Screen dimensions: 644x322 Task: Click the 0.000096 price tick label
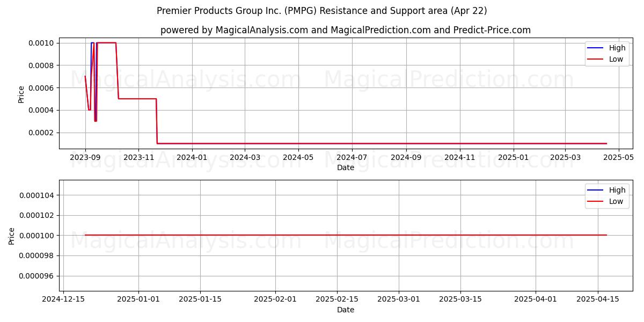click(x=37, y=276)
